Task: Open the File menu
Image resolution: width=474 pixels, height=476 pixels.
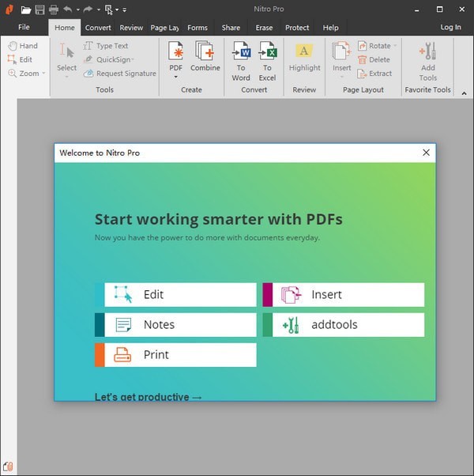Action: (x=24, y=27)
